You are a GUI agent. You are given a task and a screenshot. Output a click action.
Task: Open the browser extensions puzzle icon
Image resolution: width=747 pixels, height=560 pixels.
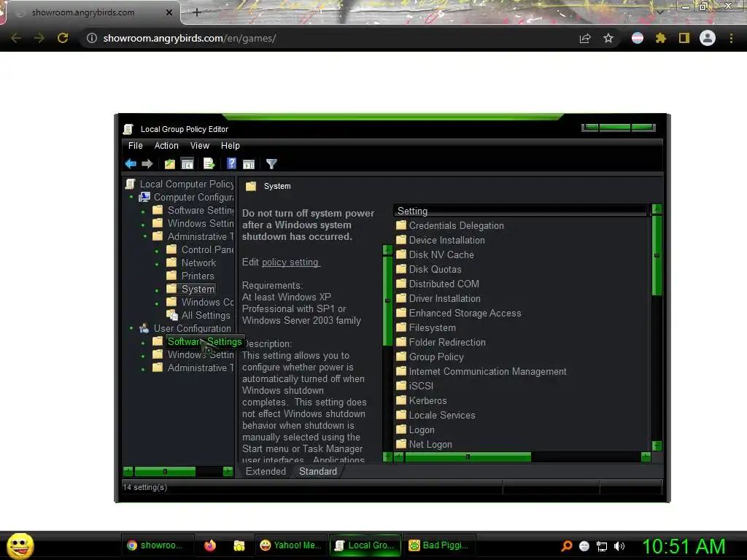coord(661,38)
